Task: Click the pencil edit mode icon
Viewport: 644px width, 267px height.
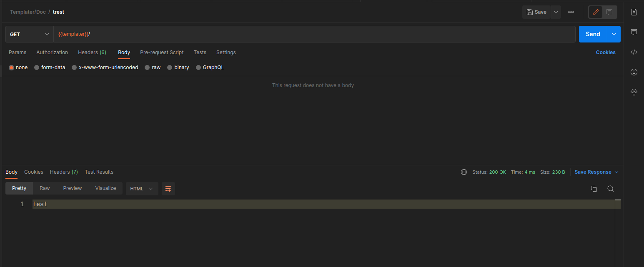Action: tap(595, 12)
